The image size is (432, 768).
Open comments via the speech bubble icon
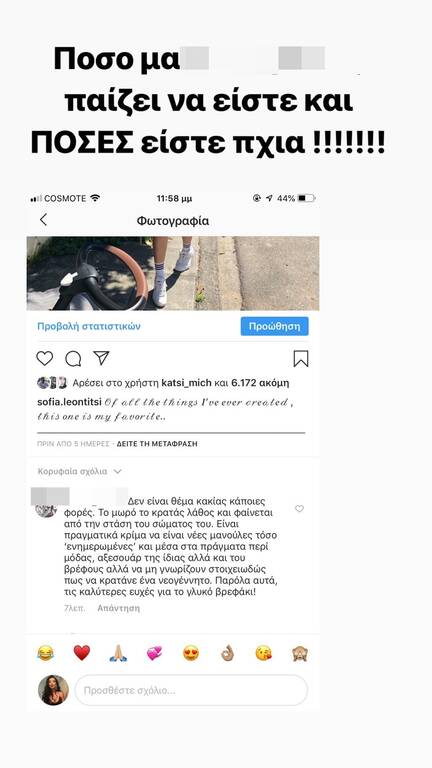tap(73, 359)
